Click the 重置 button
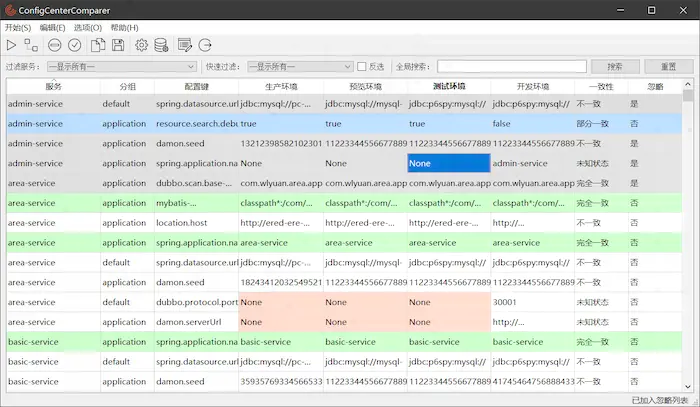 point(668,66)
